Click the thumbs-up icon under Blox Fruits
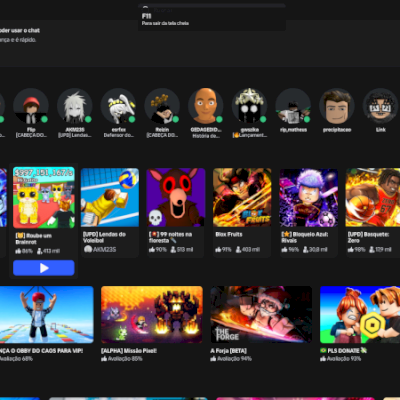The width and height of the screenshot is (400, 400). pyautogui.click(x=218, y=249)
